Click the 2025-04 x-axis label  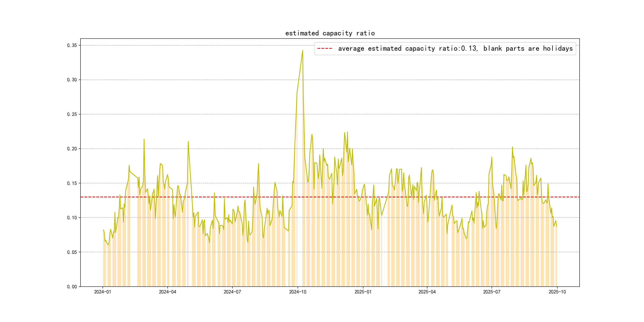427,292
